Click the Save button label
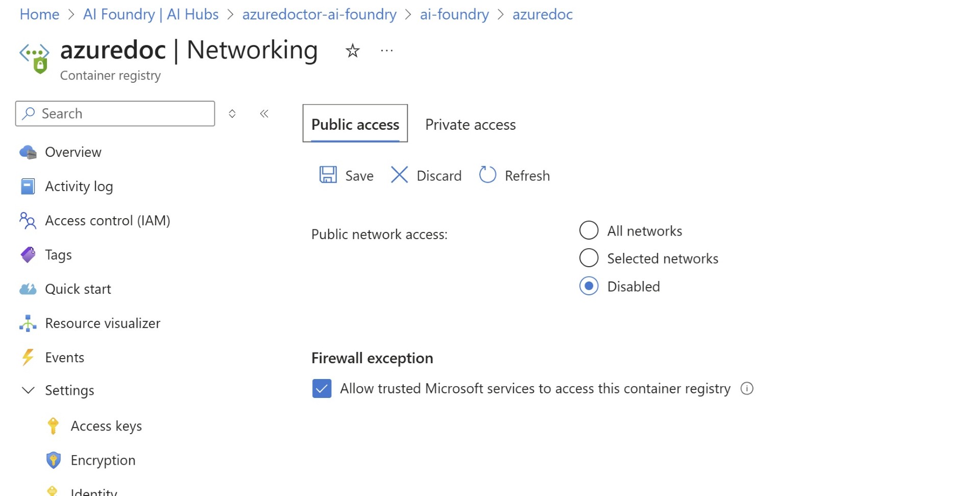This screenshot has height=496, width=980. coord(359,176)
